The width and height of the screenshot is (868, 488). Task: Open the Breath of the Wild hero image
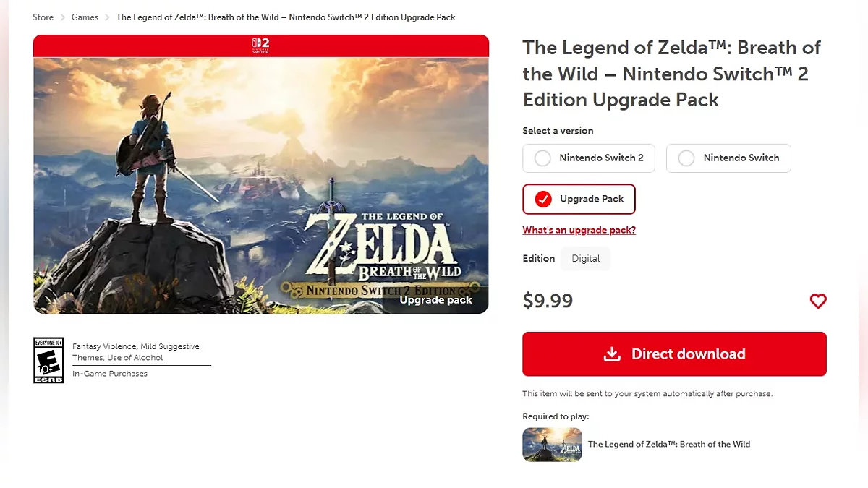(x=260, y=181)
